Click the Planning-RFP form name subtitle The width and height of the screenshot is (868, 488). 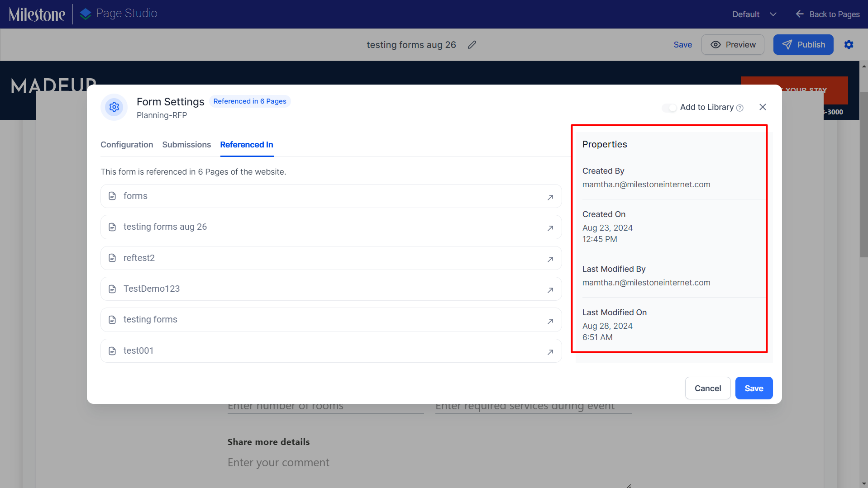[162, 115]
